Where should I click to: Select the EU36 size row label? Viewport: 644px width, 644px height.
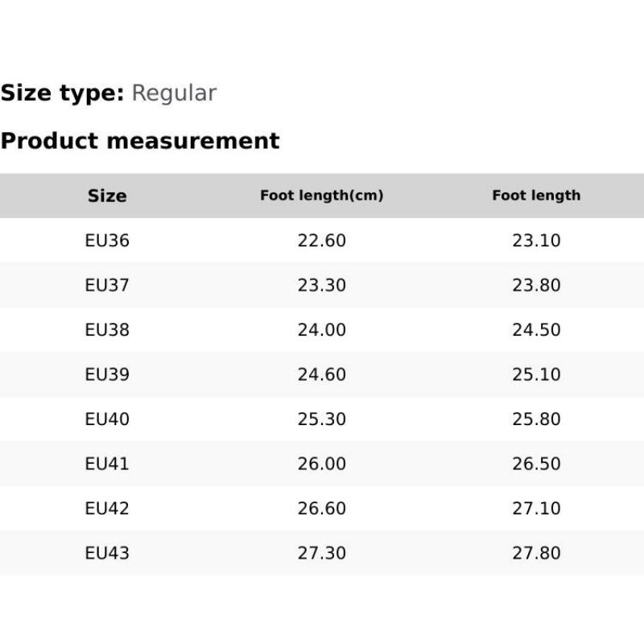pos(107,241)
